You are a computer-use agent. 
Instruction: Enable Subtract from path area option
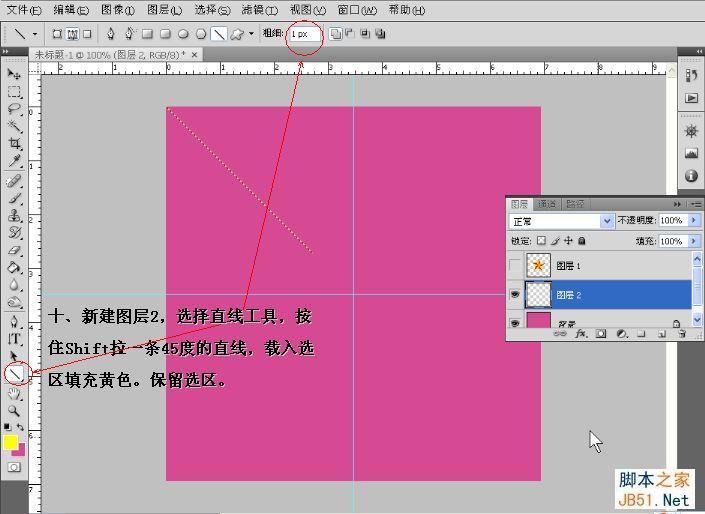point(350,34)
